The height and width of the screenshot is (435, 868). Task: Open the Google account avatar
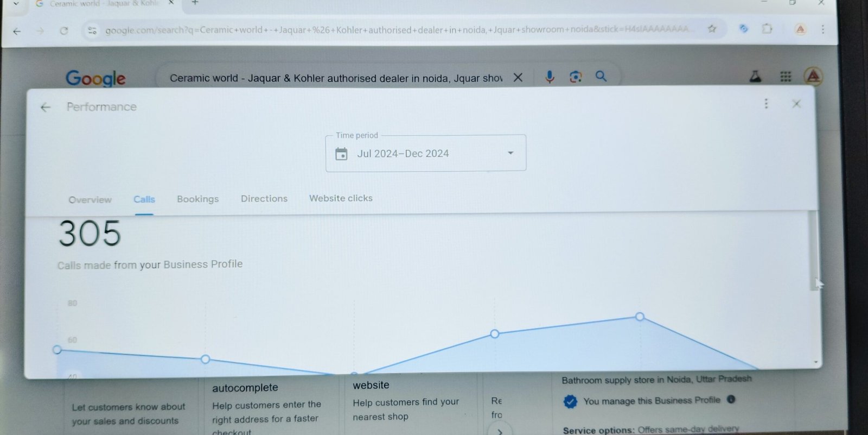point(813,76)
